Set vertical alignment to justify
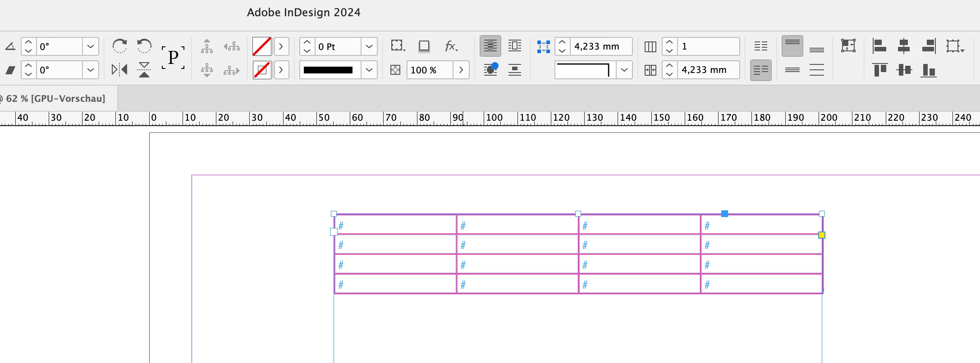 [x=817, y=70]
